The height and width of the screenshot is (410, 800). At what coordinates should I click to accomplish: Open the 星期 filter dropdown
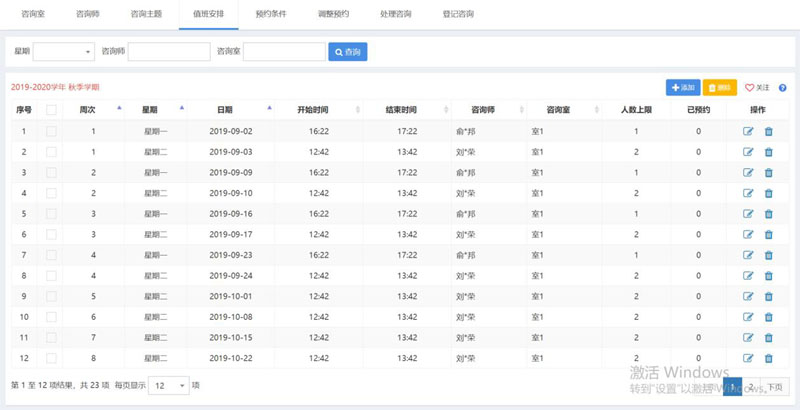pos(64,51)
